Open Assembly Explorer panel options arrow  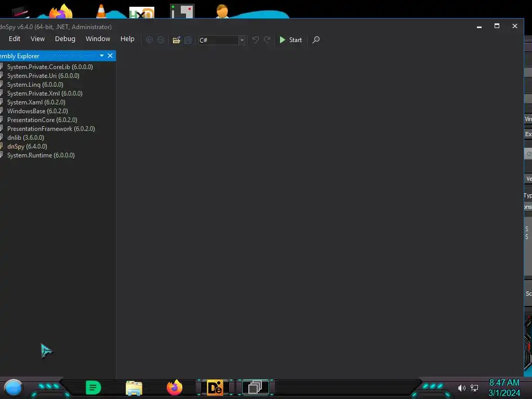(102, 56)
